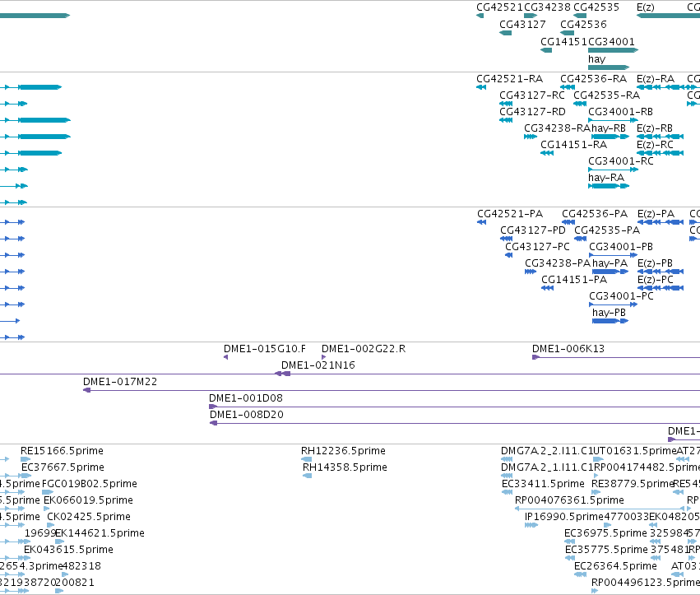The height and width of the screenshot is (595, 700).
Task: Click transcript CG43127-RC
Action: tap(532, 95)
